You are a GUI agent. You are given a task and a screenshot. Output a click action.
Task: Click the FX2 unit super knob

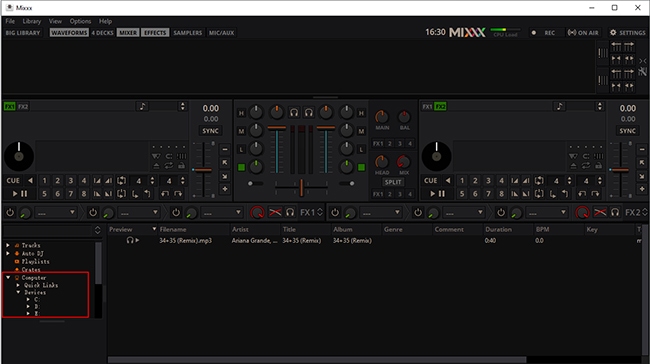[x=582, y=213]
